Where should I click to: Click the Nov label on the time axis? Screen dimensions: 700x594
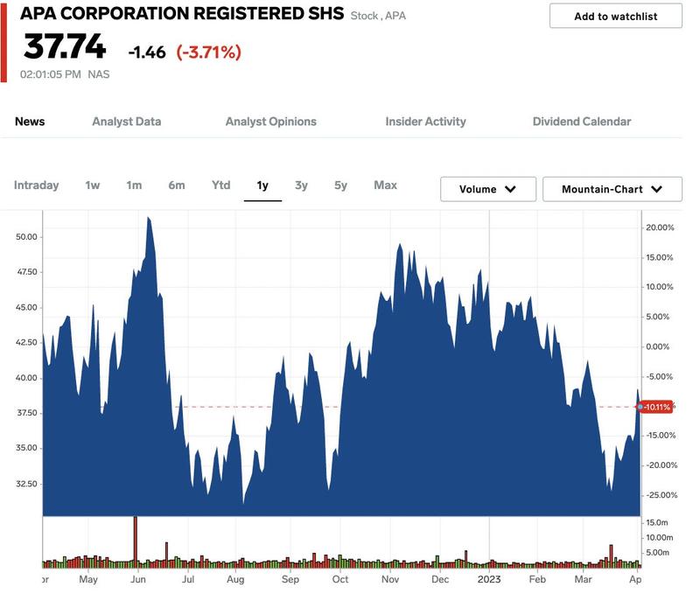pos(389,579)
